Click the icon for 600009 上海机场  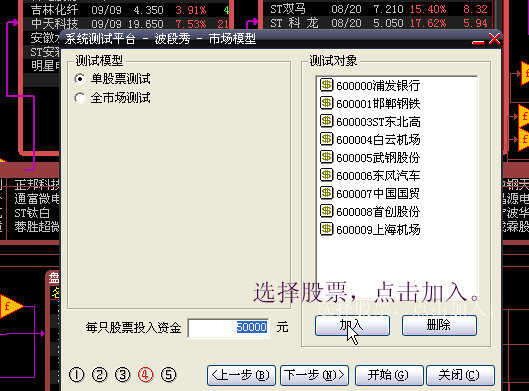tap(326, 229)
